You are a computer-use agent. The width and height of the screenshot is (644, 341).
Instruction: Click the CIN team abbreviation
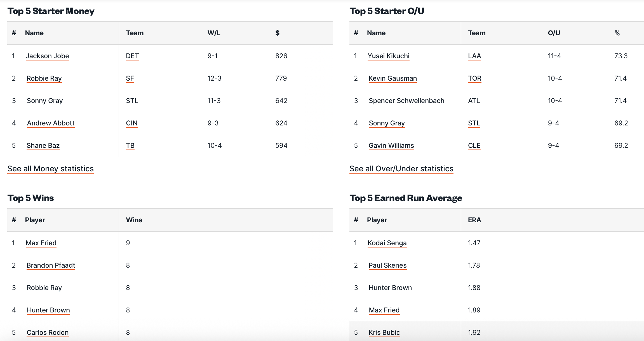(x=131, y=123)
